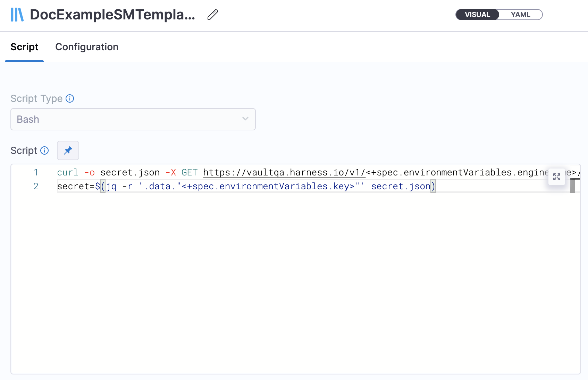Place cursor in the secret=$(jq ...) line

tap(243, 187)
